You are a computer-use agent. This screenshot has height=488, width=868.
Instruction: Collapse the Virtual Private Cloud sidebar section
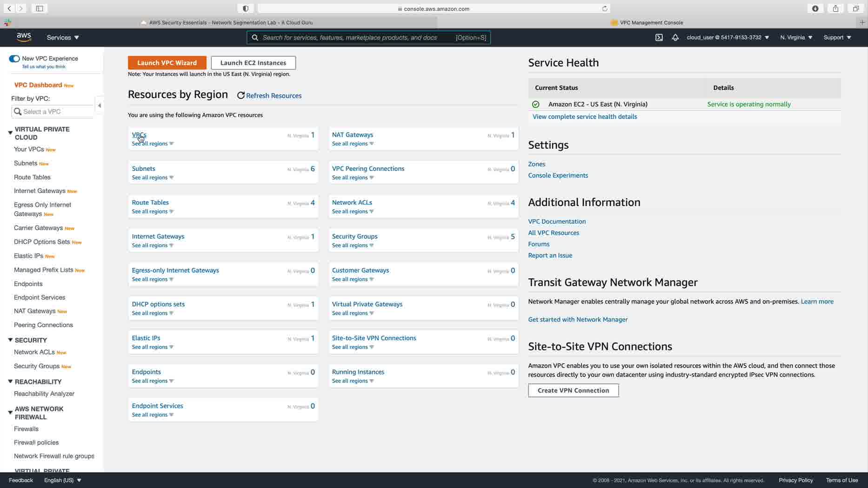point(10,133)
